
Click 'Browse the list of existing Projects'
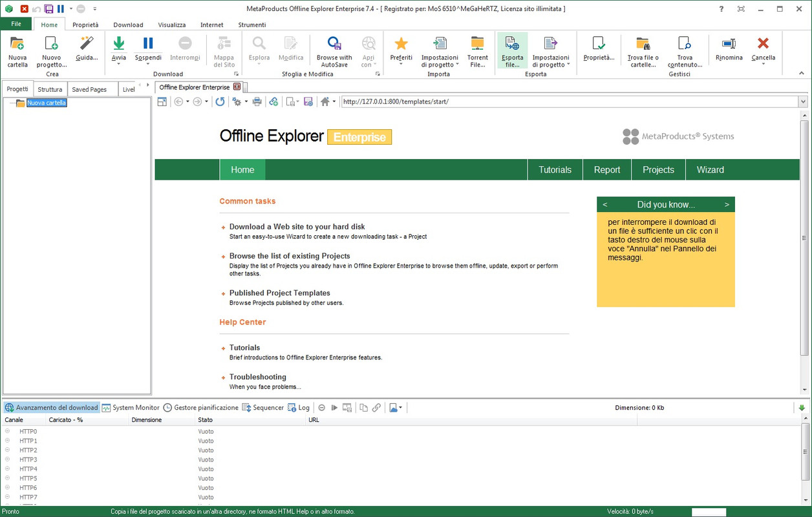click(x=290, y=256)
